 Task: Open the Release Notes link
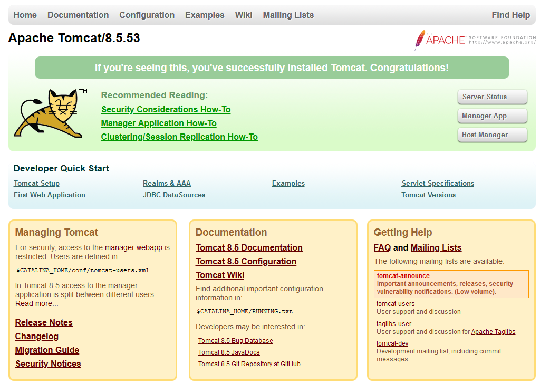(x=44, y=323)
